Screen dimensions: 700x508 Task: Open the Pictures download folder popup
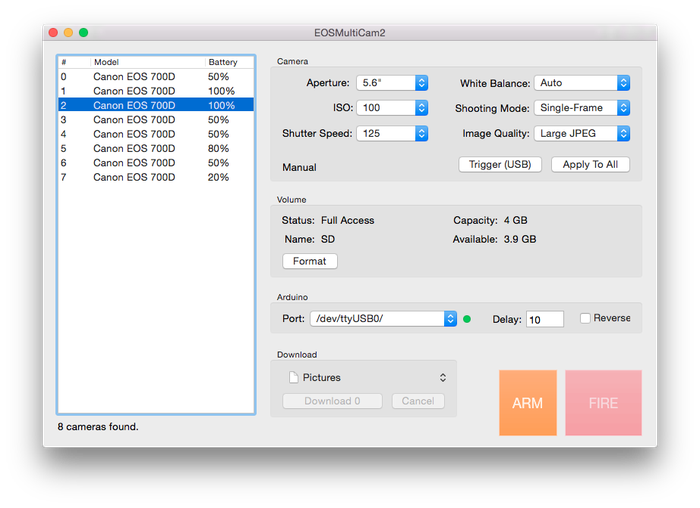[x=366, y=378]
